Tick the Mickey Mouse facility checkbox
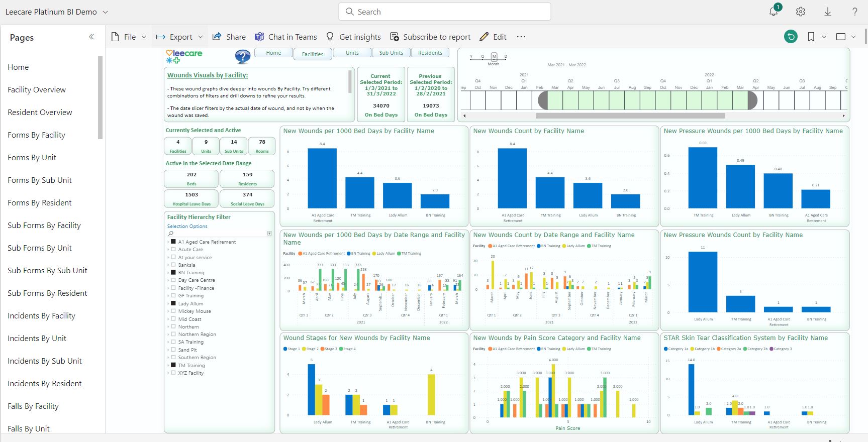The image size is (868, 442). click(173, 311)
